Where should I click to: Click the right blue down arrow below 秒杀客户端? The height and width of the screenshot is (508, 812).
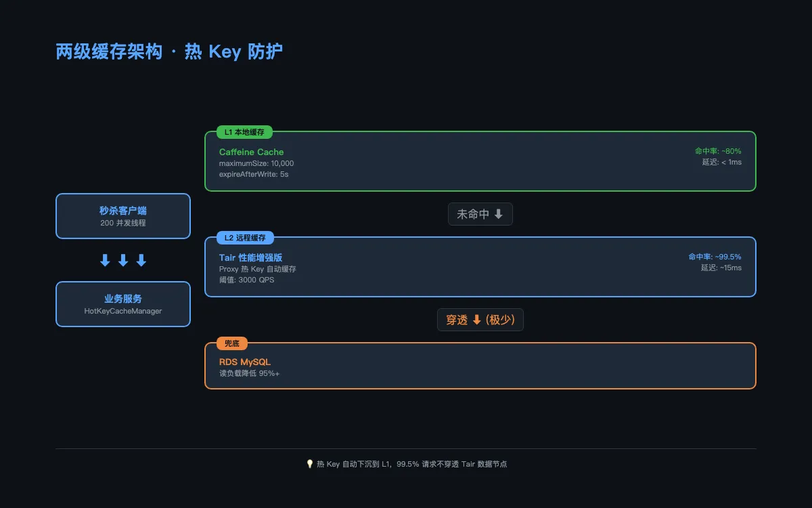141,261
